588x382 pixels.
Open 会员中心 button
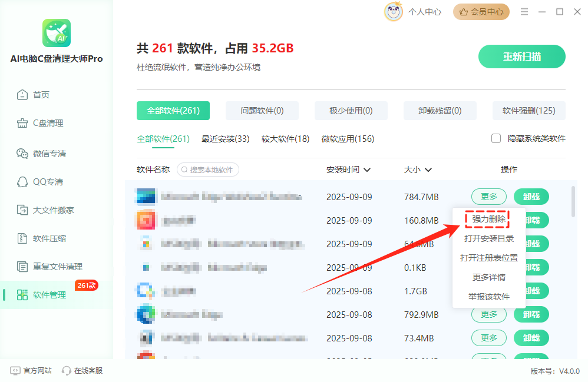[481, 12]
